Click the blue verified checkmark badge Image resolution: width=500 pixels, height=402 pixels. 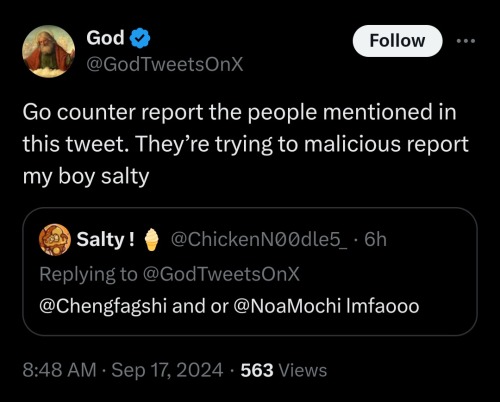point(139,39)
